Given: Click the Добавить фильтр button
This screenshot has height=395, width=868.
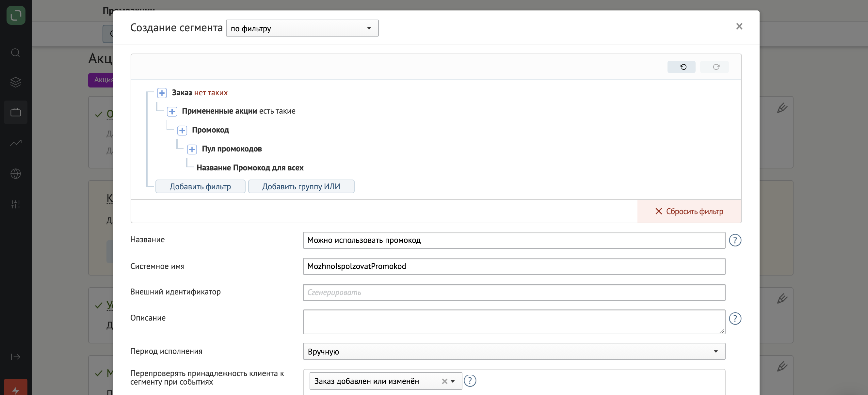Looking at the screenshot, I should click(200, 186).
